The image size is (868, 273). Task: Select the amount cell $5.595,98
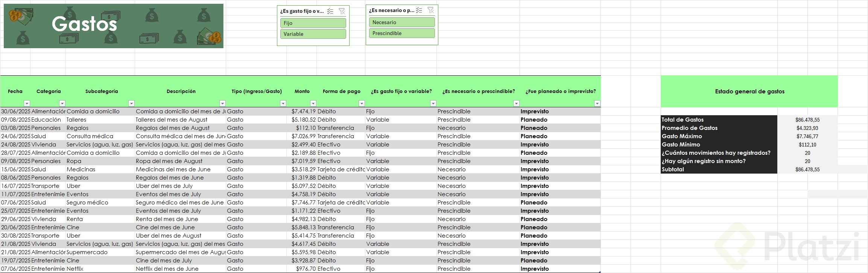(x=301, y=252)
